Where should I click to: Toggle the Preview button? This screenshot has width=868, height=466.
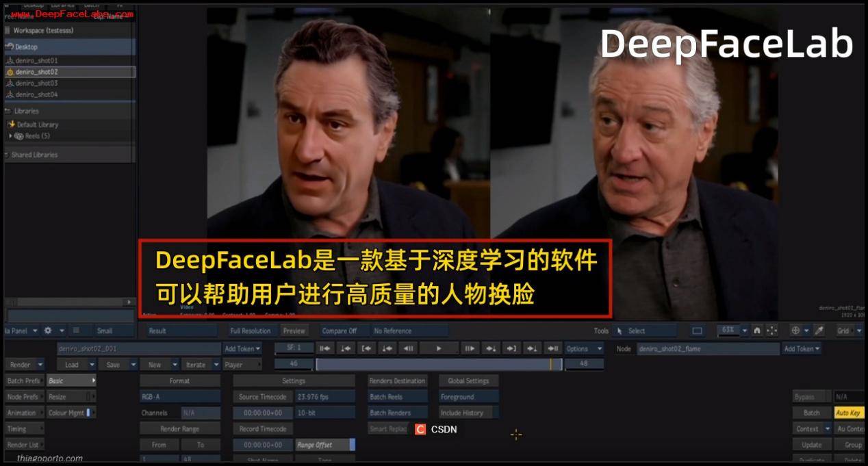[294, 331]
